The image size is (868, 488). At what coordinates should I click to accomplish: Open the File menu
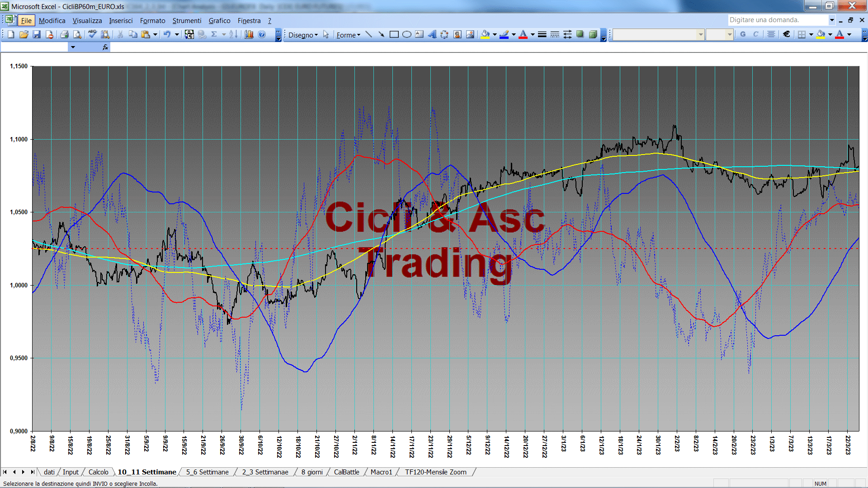click(x=26, y=21)
